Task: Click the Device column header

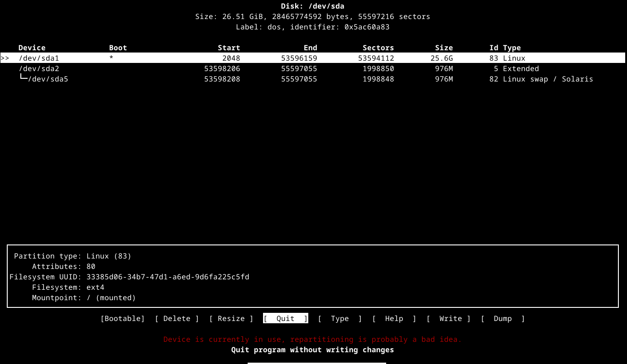Action: click(32, 48)
